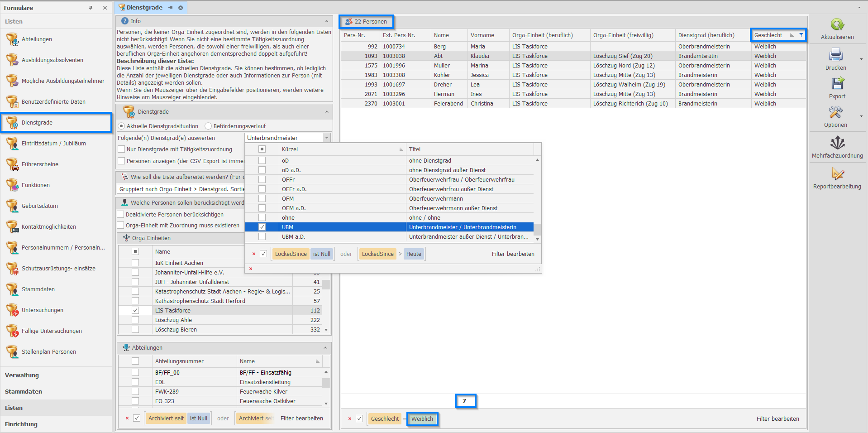Select the Abt Klaudia table row
The image size is (868, 433).
tap(453, 56)
